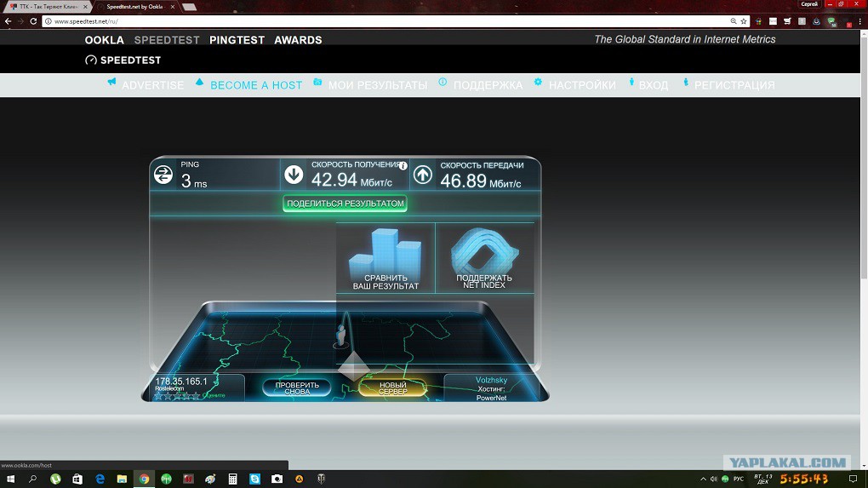Open the BECOME A HOST link
Image resolution: width=868 pixels, height=488 pixels.
(256, 85)
